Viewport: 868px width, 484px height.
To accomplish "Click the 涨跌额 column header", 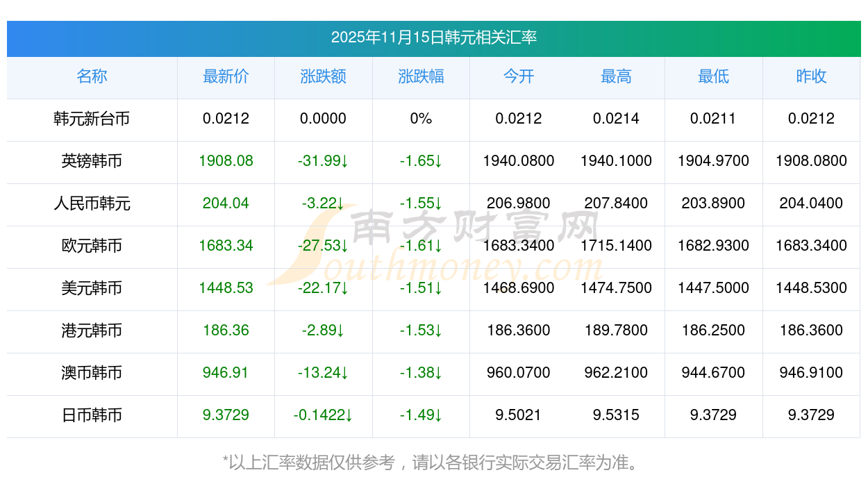I will (323, 76).
